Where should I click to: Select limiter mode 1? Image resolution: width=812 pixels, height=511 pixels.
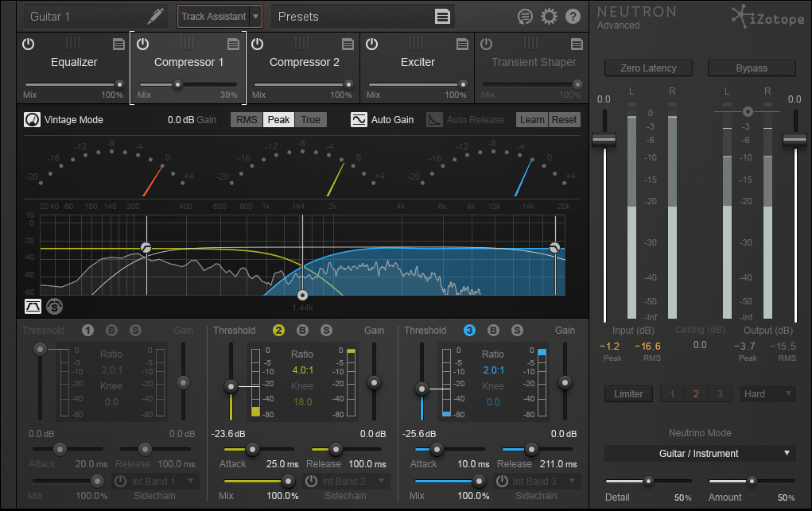click(x=672, y=394)
